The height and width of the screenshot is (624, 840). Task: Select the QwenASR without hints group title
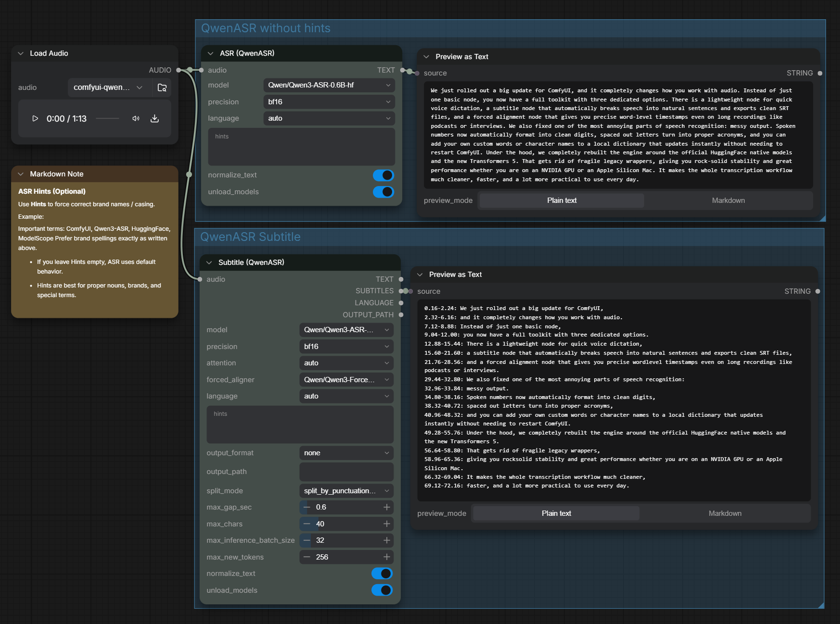tap(266, 28)
